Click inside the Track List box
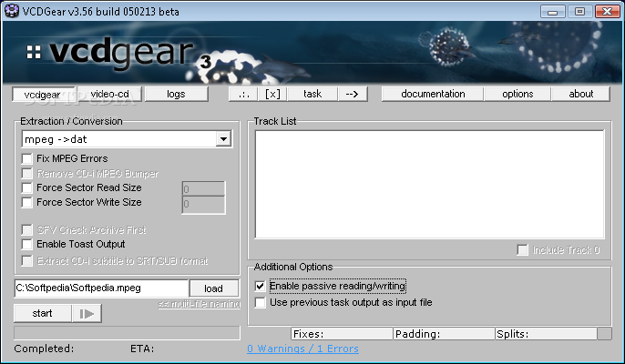Viewport: 625px width, 364px height. (x=430, y=185)
